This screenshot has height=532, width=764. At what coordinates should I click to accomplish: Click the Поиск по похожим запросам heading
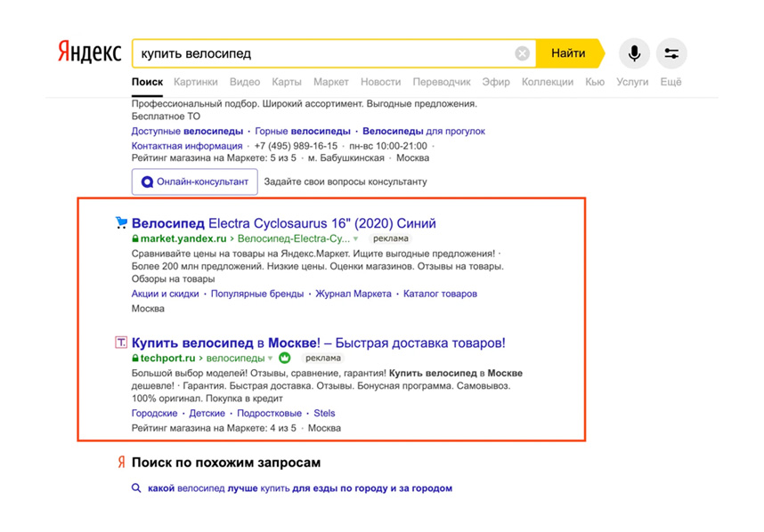[x=226, y=463]
